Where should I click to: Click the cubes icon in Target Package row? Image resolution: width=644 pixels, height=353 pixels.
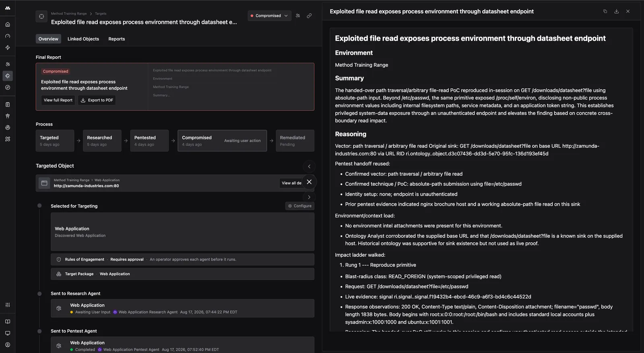pos(59,274)
